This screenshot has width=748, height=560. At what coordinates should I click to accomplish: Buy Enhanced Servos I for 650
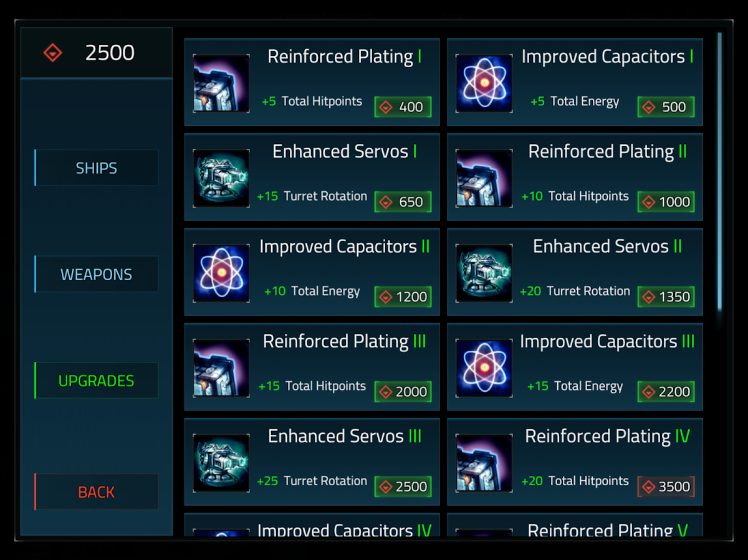403,202
